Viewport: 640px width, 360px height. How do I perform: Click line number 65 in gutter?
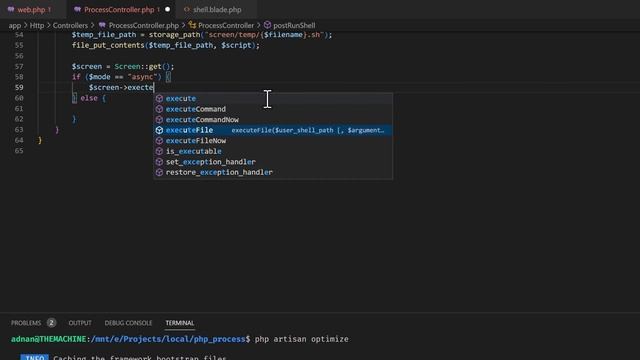point(19,151)
